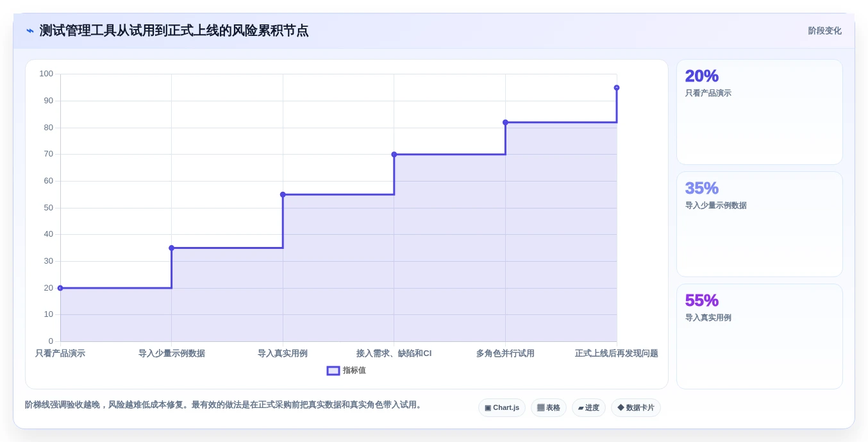Click the 35% card value
The image size is (868, 442).
coord(701,188)
